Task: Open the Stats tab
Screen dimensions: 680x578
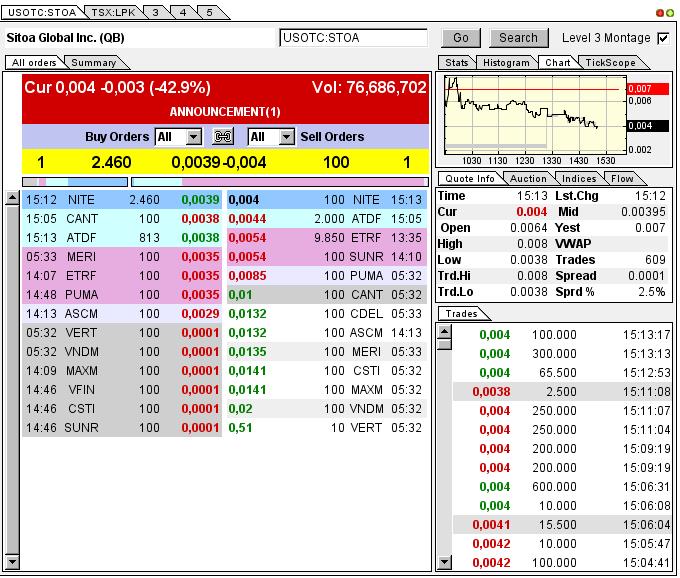Action: pyautogui.click(x=457, y=62)
